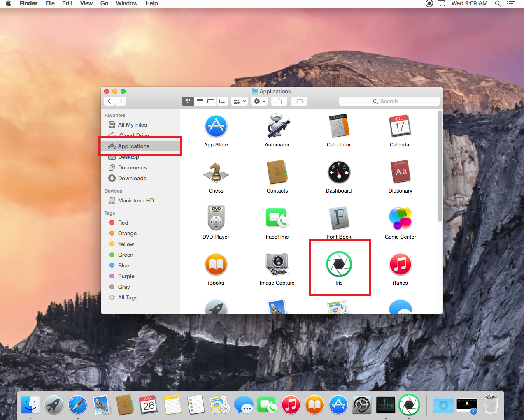Viewport: 524px width, 420px height.
Task: Select the Image Capture app icon
Action: [x=277, y=264]
